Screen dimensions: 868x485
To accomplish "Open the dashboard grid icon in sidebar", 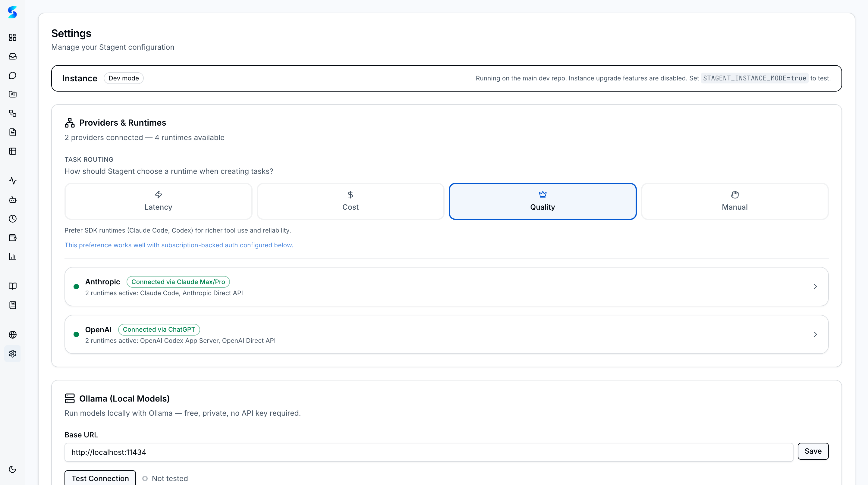I will tap(12, 37).
